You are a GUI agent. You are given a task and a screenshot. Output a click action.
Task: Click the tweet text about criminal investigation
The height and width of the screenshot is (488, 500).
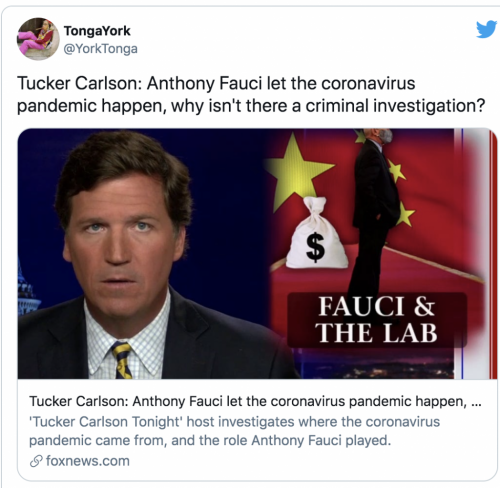pos(251,95)
